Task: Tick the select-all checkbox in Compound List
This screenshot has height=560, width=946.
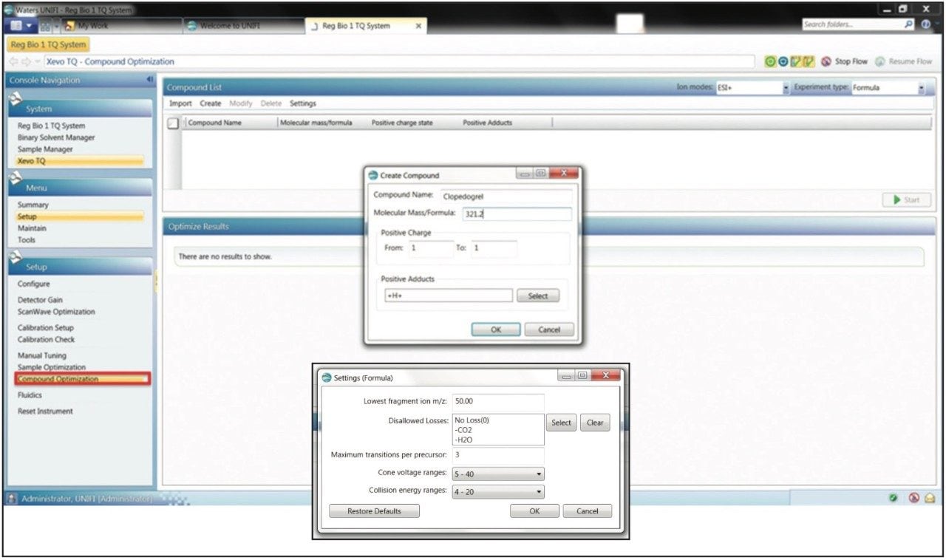Action: click(173, 123)
